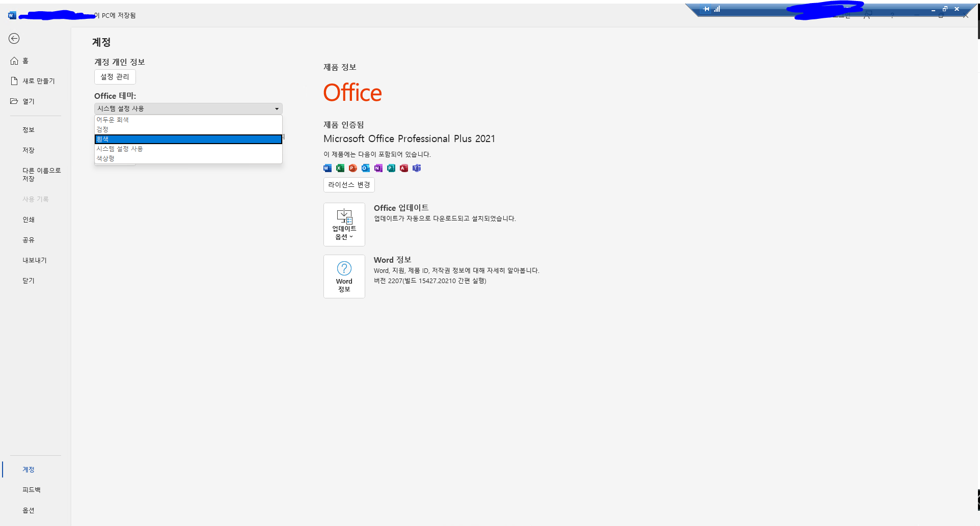980x526 pixels.
Task: Click the 'Office 업데이트' heading
Action: click(x=401, y=208)
